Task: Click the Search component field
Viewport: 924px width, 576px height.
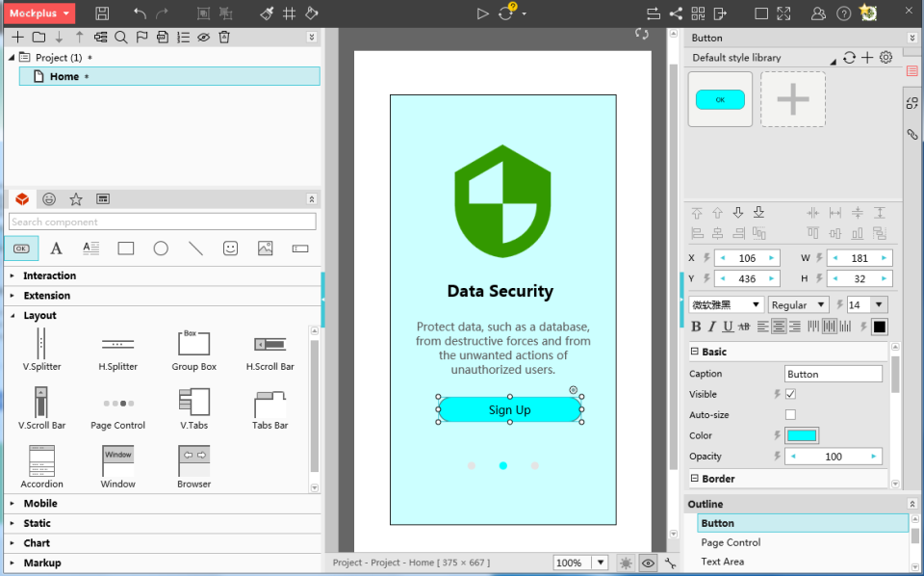Action: [163, 222]
